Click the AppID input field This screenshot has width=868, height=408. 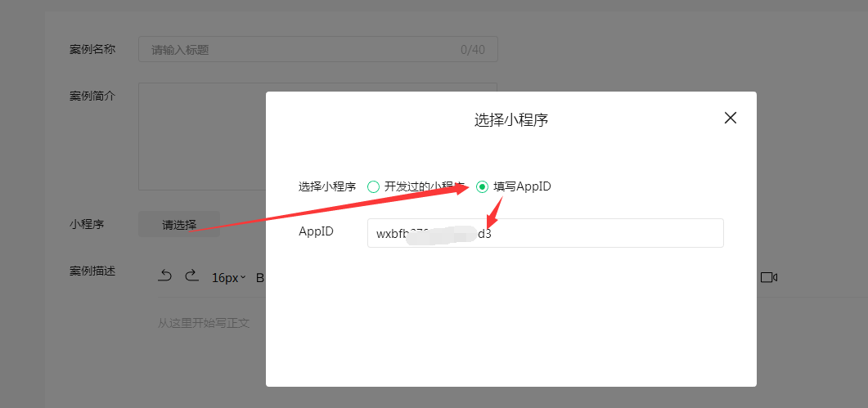[546, 233]
